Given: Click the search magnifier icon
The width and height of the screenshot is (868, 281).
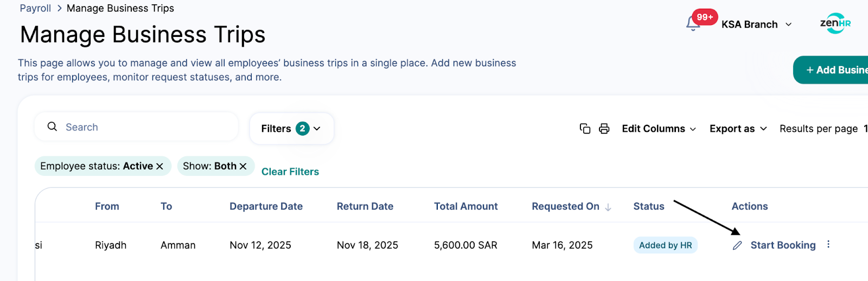Looking at the screenshot, I should pos(52,126).
